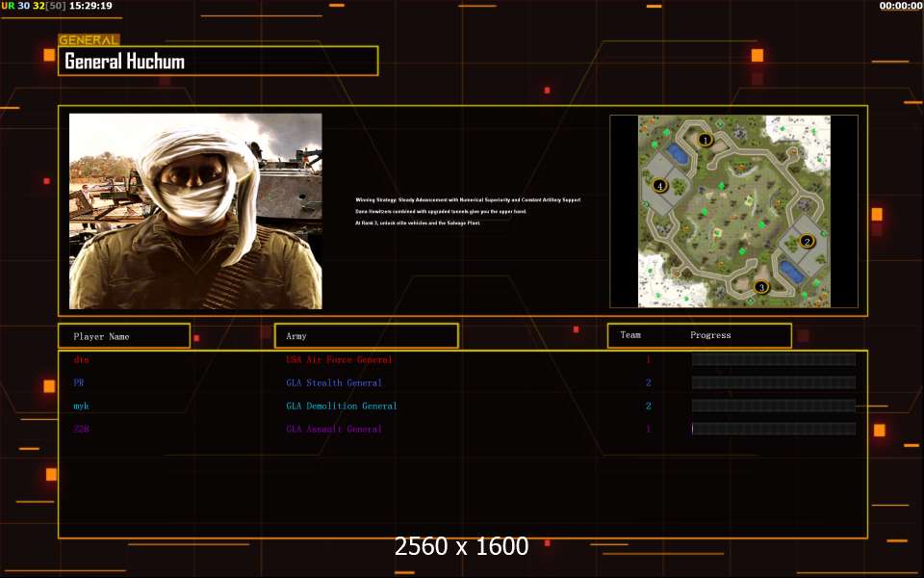924x578 pixels.
Task: Click the GLA Demolition General entry
Action: (341, 406)
